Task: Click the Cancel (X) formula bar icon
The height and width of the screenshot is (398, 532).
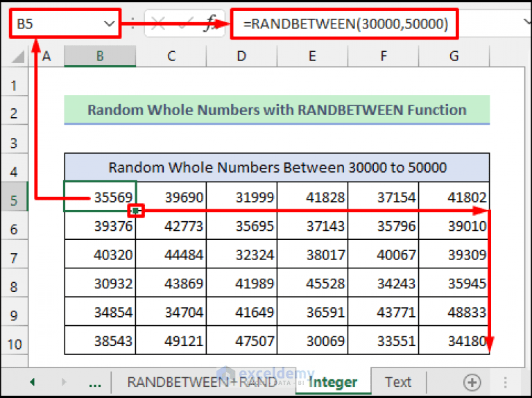Action: pos(158,24)
